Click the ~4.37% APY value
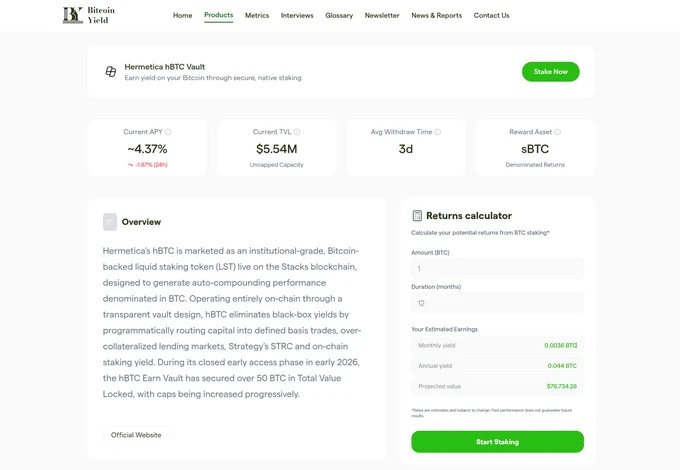Viewport: 680px width, 470px height. click(x=147, y=149)
